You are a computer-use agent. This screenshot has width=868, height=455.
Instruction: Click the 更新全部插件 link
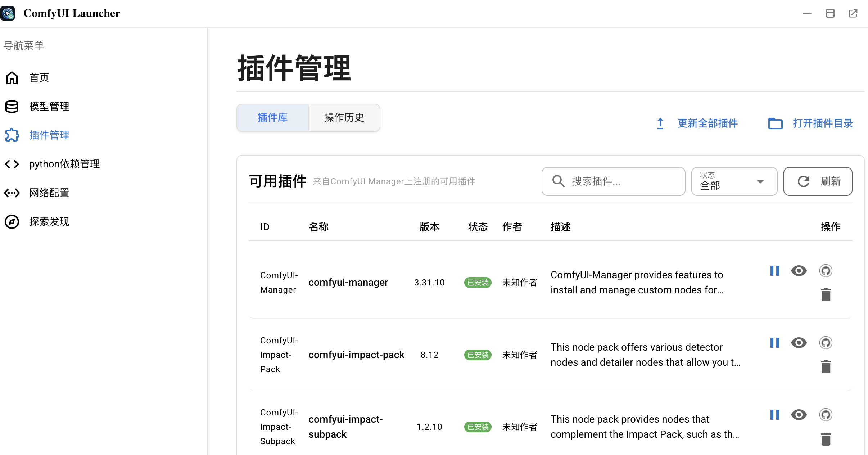[x=707, y=123]
